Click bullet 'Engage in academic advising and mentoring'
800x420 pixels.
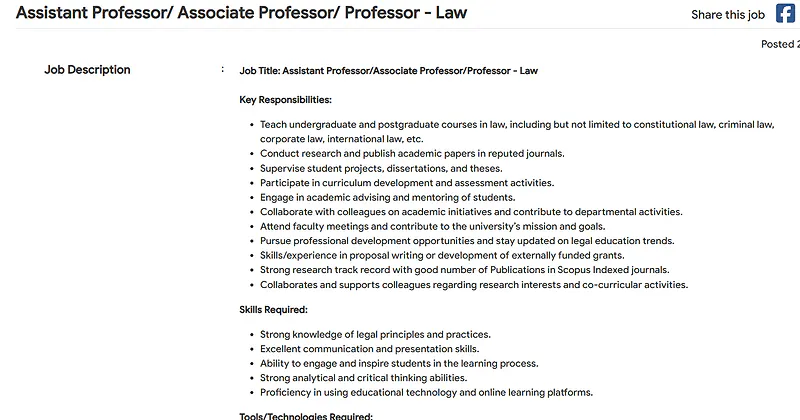coord(388,197)
